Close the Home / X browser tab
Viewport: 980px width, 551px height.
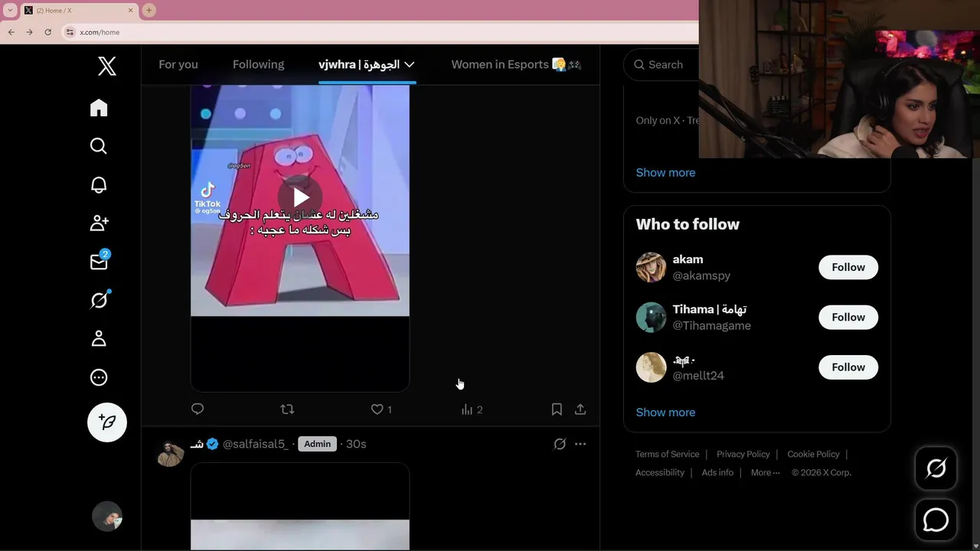tap(130, 10)
